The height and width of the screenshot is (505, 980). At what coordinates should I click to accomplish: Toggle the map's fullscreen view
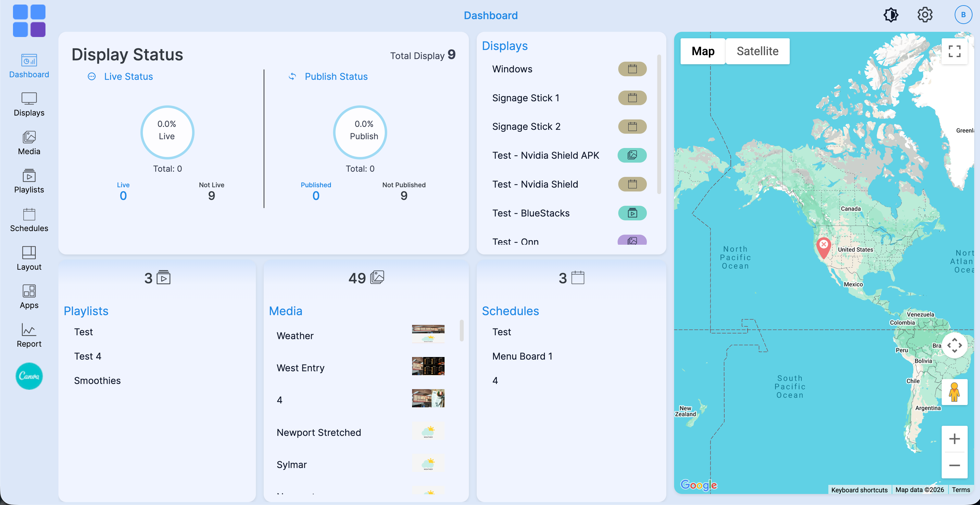pos(954,51)
